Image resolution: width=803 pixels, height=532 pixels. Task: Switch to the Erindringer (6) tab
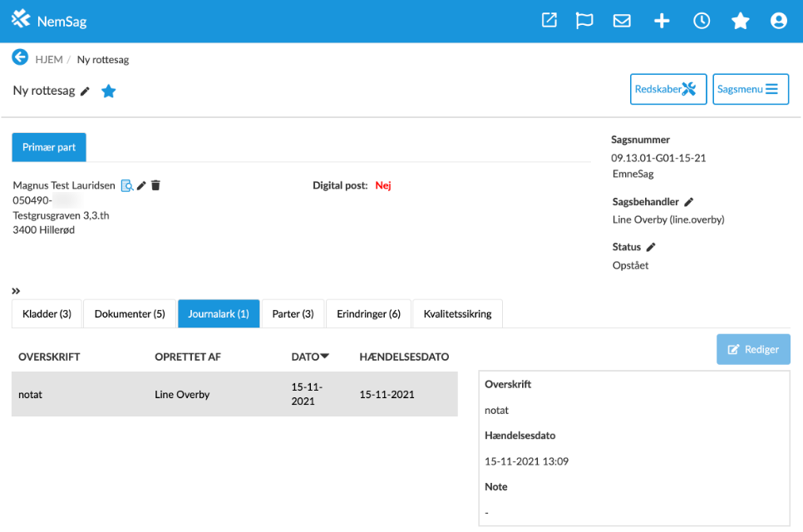368,313
